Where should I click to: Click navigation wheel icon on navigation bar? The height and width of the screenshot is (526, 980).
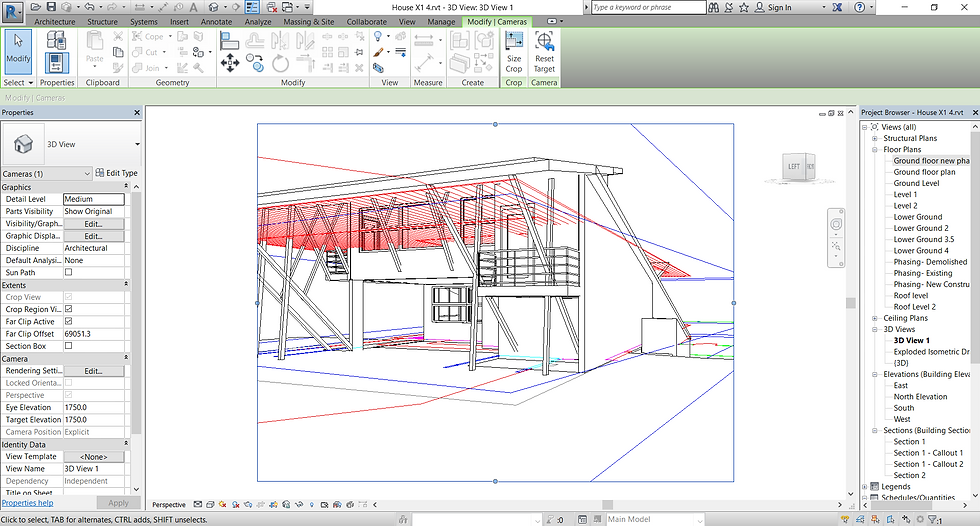point(836,224)
